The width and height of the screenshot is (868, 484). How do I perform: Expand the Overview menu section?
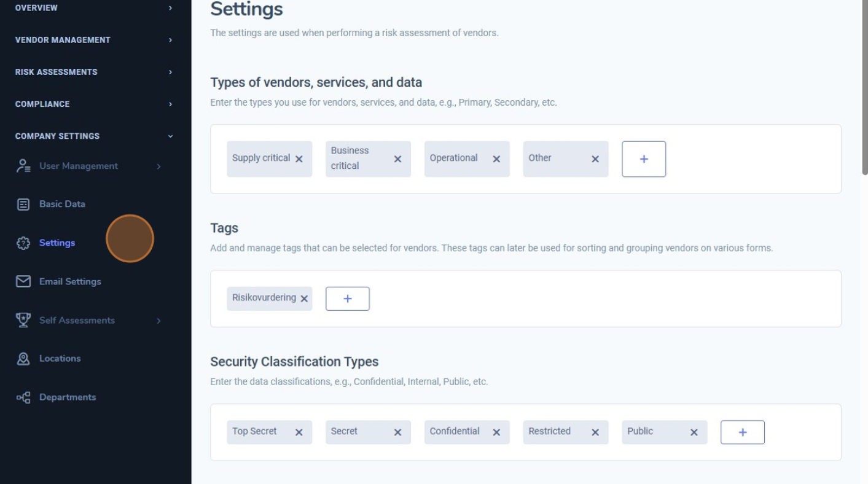pyautogui.click(x=170, y=8)
